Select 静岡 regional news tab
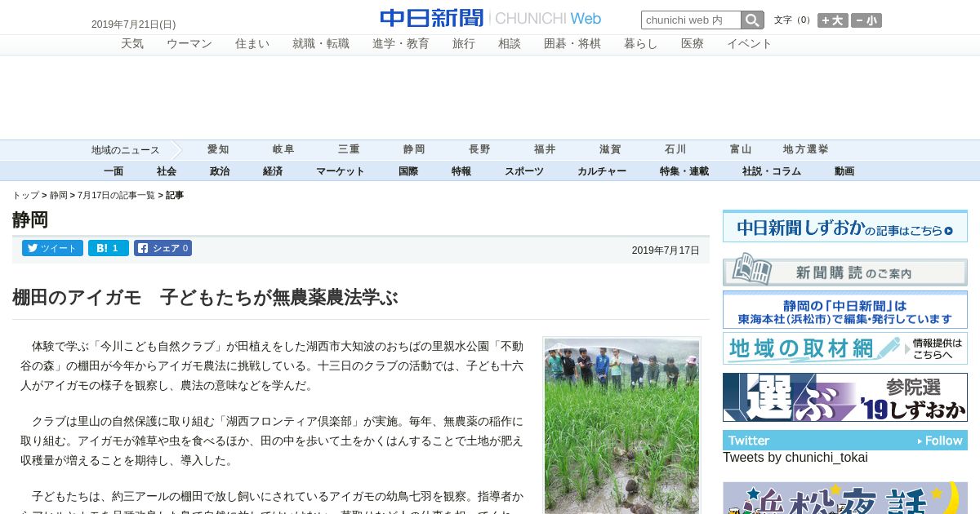The height and width of the screenshot is (514, 980). pyautogui.click(x=414, y=149)
